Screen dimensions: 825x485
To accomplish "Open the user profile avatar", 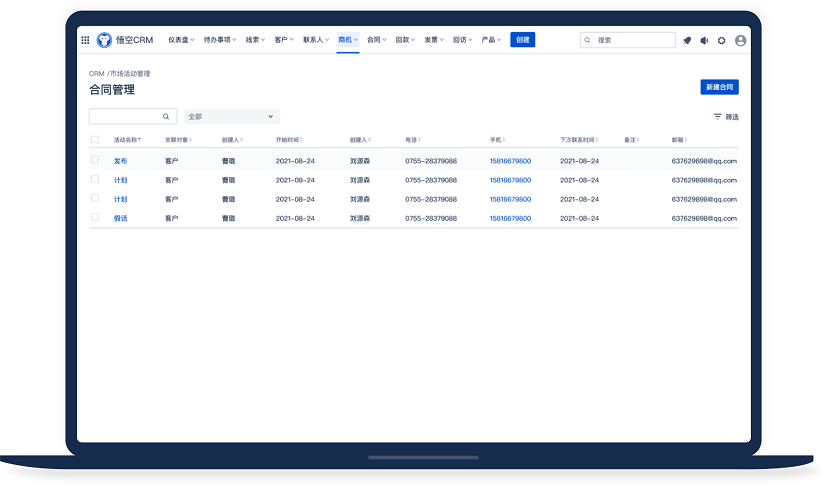I will tap(740, 40).
